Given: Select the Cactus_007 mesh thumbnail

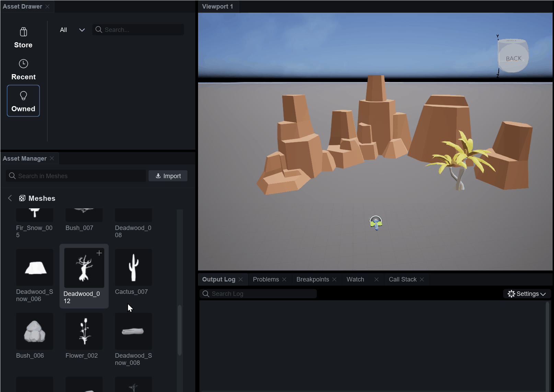Looking at the screenshot, I should tap(133, 267).
